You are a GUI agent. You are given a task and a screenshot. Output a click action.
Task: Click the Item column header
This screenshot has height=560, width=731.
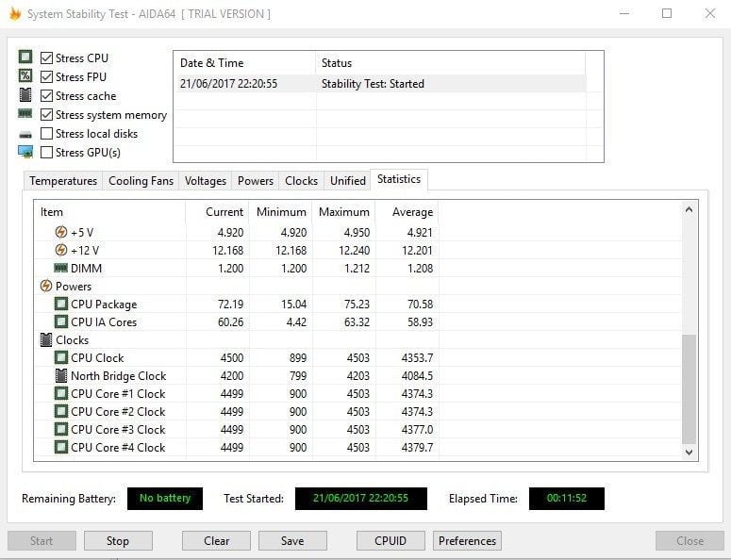(110, 212)
